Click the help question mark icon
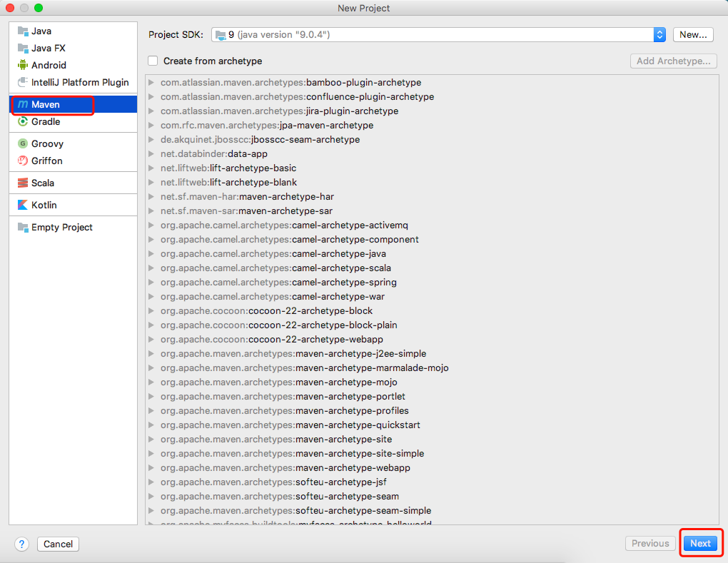 [21, 544]
